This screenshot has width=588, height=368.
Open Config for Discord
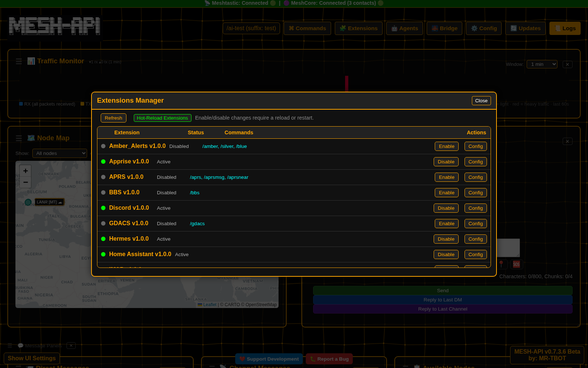click(x=476, y=208)
